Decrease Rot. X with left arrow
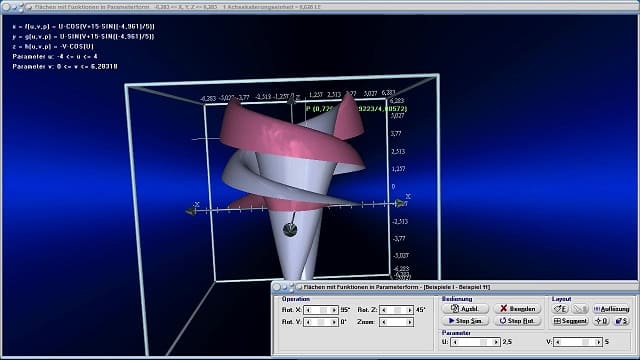This screenshot has height=360, width=640. [308, 310]
